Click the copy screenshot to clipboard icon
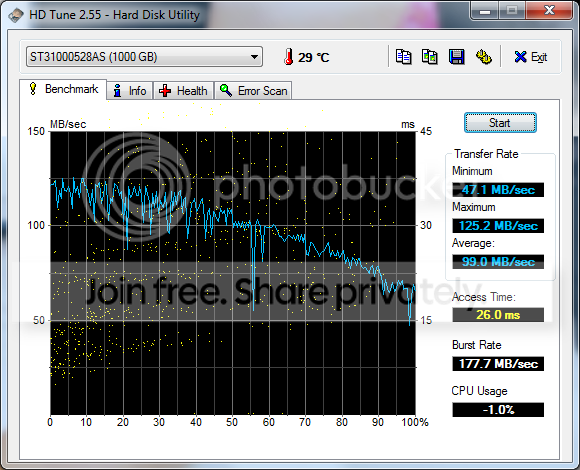580x470 pixels. (430, 57)
